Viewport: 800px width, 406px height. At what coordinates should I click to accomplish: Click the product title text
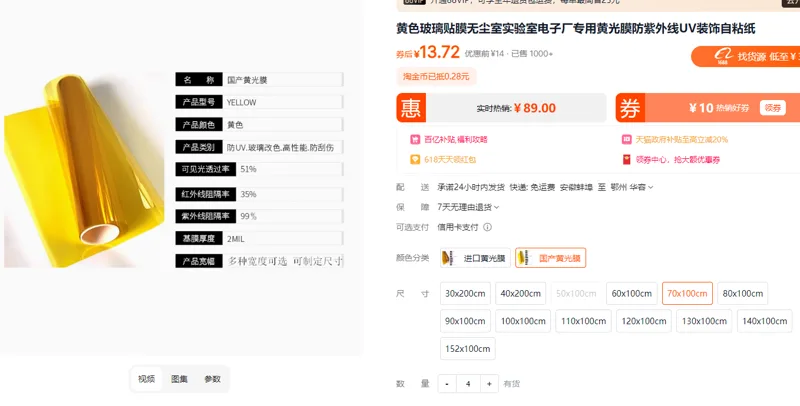coord(576,28)
